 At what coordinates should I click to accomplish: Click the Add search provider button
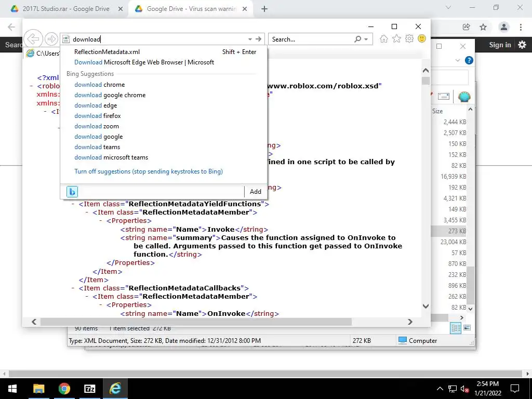[x=256, y=192]
